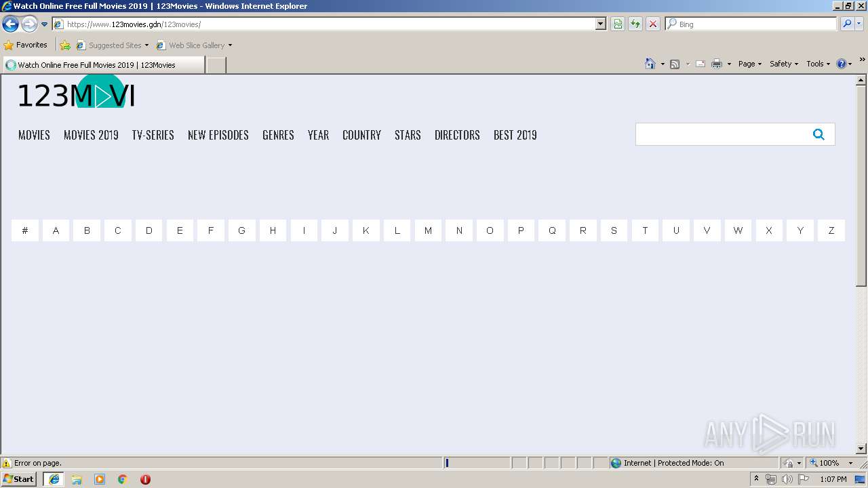Open the NEW EPISODES link

tap(218, 135)
